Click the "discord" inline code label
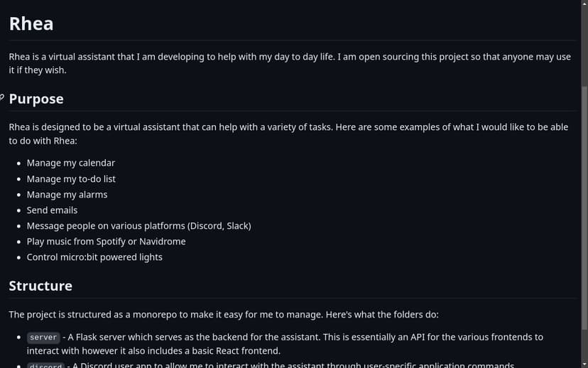 pos(45,366)
